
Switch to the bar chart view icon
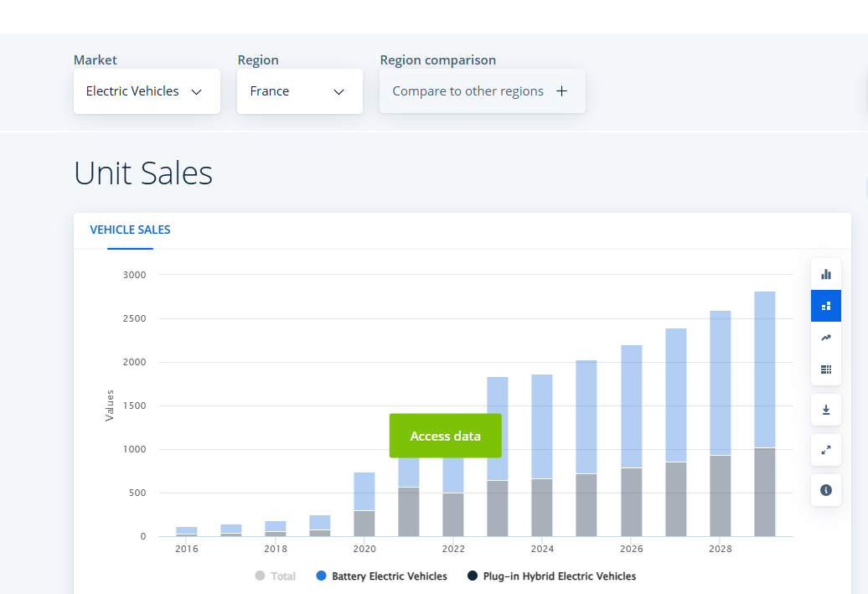tap(825, 274)
